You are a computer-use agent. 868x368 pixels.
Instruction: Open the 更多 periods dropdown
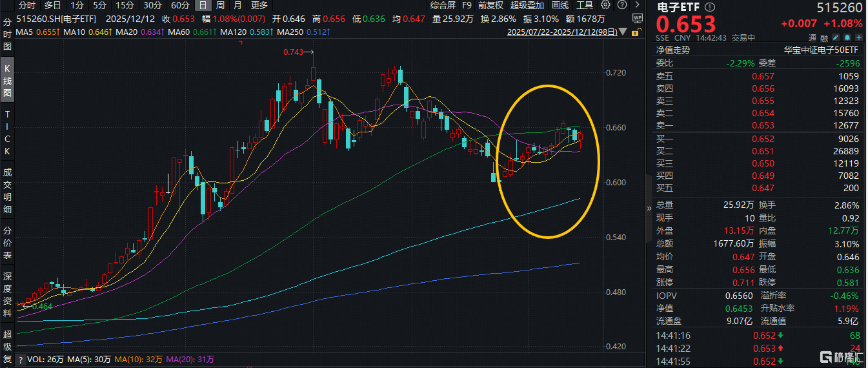259,5
